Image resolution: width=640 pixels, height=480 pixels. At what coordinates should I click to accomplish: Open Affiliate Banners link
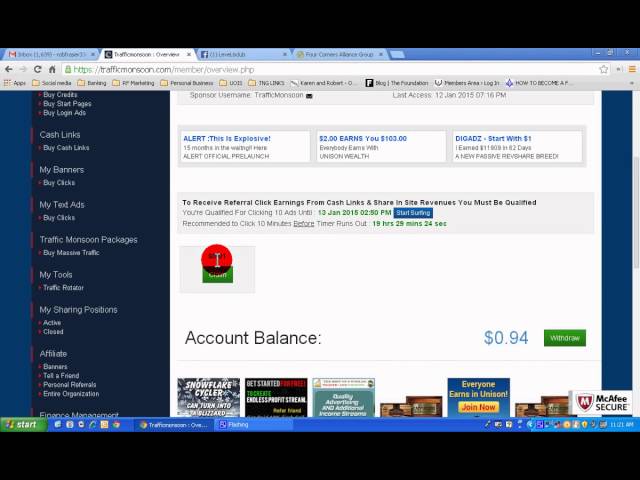55,367
